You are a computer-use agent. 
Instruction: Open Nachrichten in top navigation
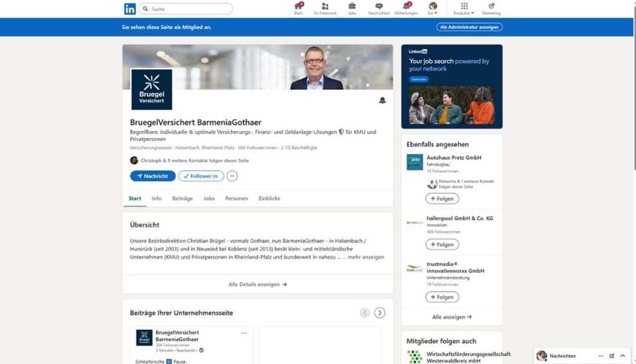pyautogui.click(x=379, y=8)
